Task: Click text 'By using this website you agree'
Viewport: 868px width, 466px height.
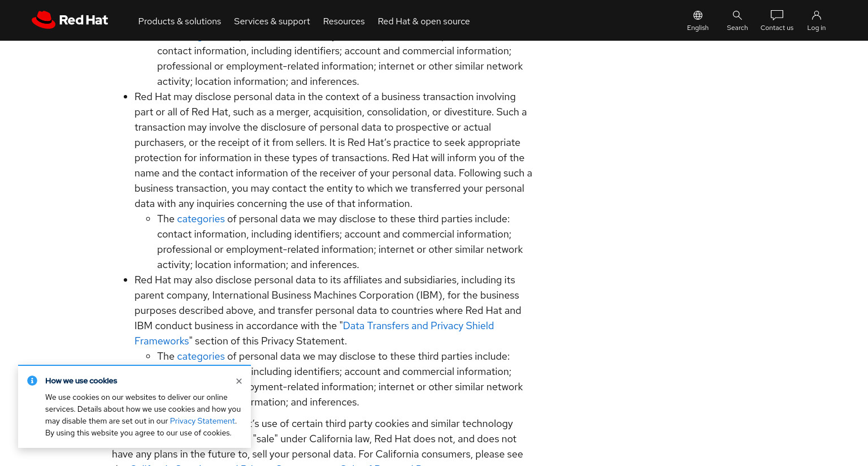Action: 101,433
